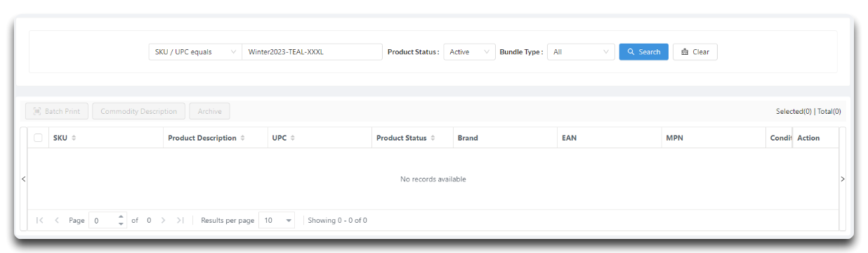868x253 pixels.
Task: Open Results per page dropdown
Action: [x=277, y=221]
